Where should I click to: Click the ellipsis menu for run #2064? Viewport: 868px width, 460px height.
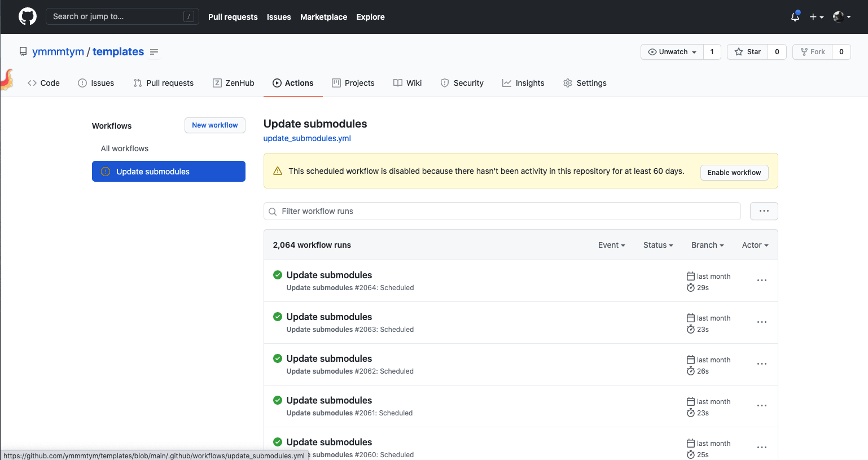tap(762, 281)
